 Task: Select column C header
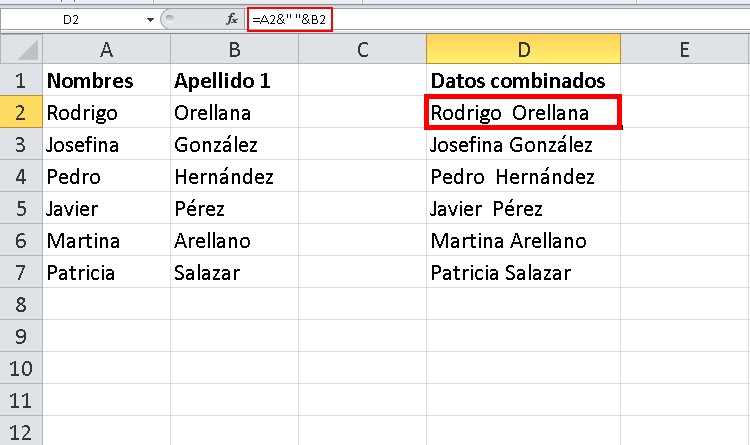tap(362, 49)
